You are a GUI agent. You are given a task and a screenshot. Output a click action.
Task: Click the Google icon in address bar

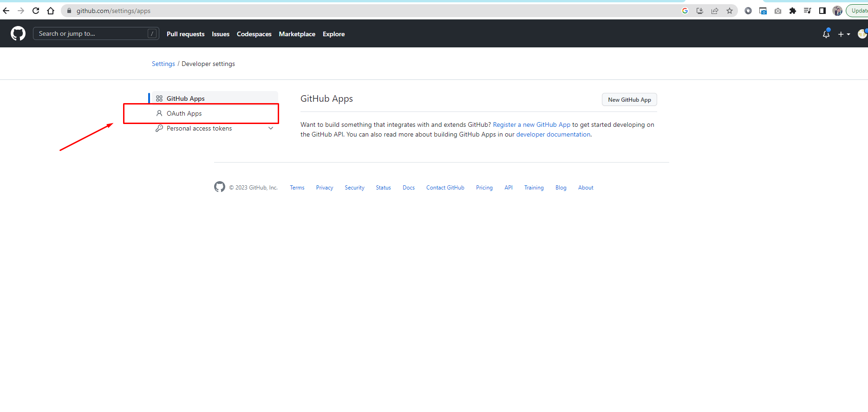[x=685, y=11]
